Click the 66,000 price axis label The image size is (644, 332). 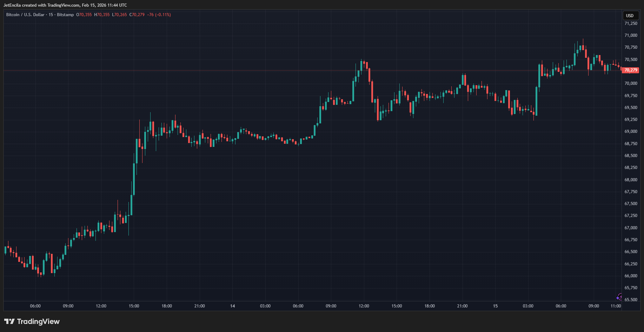point(631,276)
